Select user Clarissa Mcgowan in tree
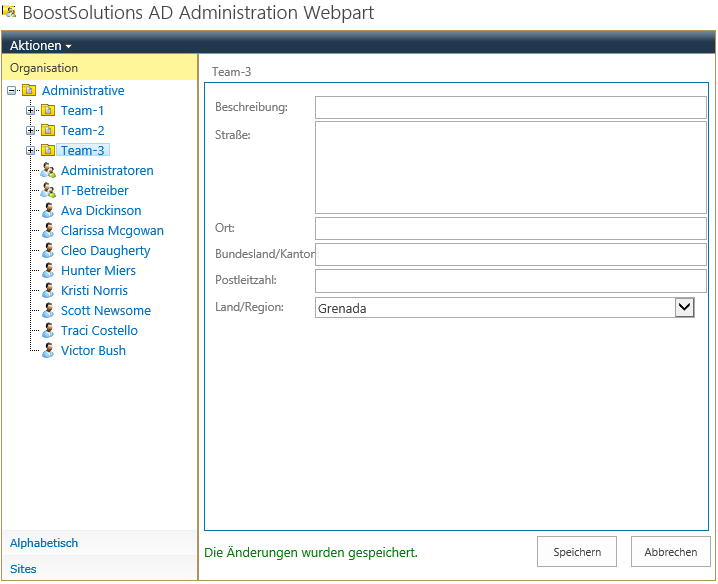718x584 pixels. click(112, 230)
